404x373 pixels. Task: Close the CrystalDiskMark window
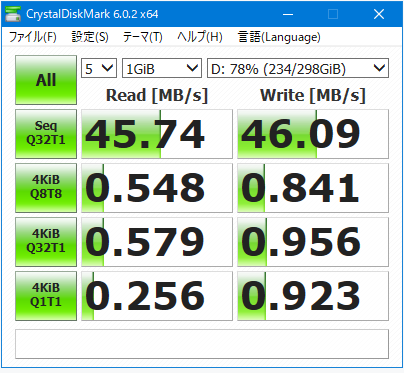379,14
